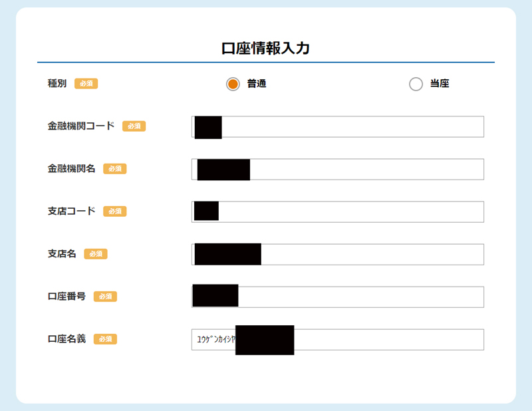
Task: Click the 必須 badge next to 支店コード
Action: point(115,211)
